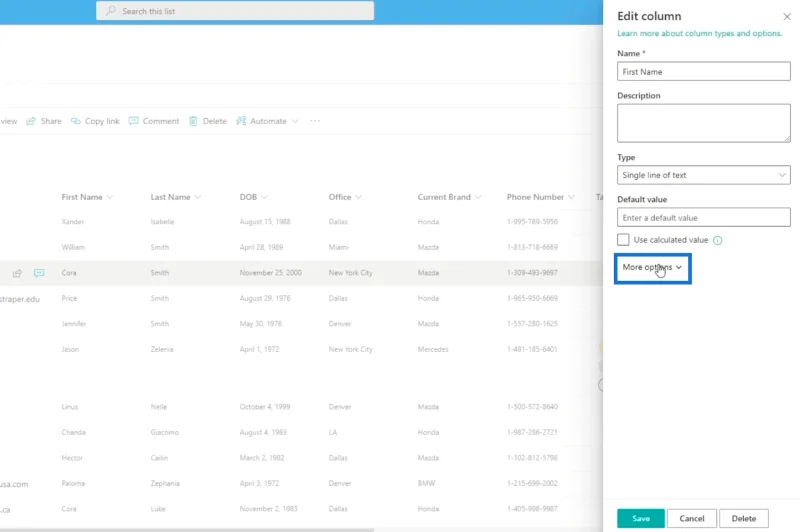Image resolution: width=800 pixels, height=532 pixels.
Task: Open the Phone Number column header dropdown
Action: (571, 197)
